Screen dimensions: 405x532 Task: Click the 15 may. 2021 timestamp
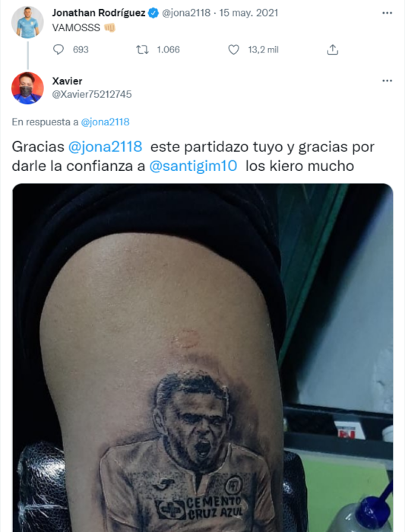(248, 13)
